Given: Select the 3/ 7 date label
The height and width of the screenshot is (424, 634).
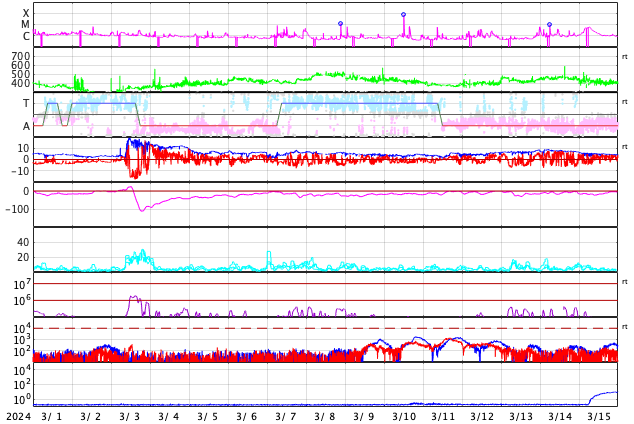Looking at the screenshot, I should pos(285,416).
